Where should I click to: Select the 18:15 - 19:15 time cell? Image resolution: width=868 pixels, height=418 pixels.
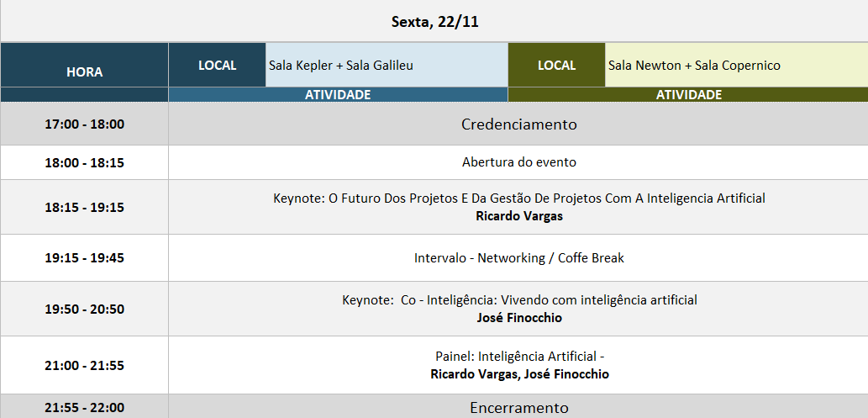tap(84, 207)
